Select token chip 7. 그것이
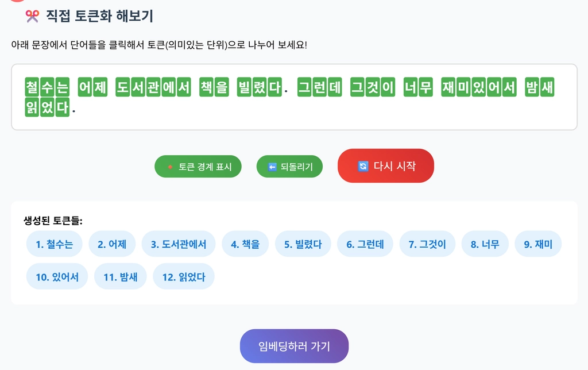 click(x=427, y=244)
